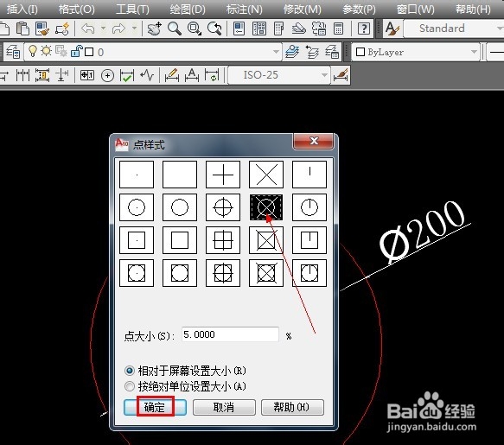Image resolution: width=504 pixels, height=445 pixels.
Task: Click the layer color swatch box
Action: (90, 52)
